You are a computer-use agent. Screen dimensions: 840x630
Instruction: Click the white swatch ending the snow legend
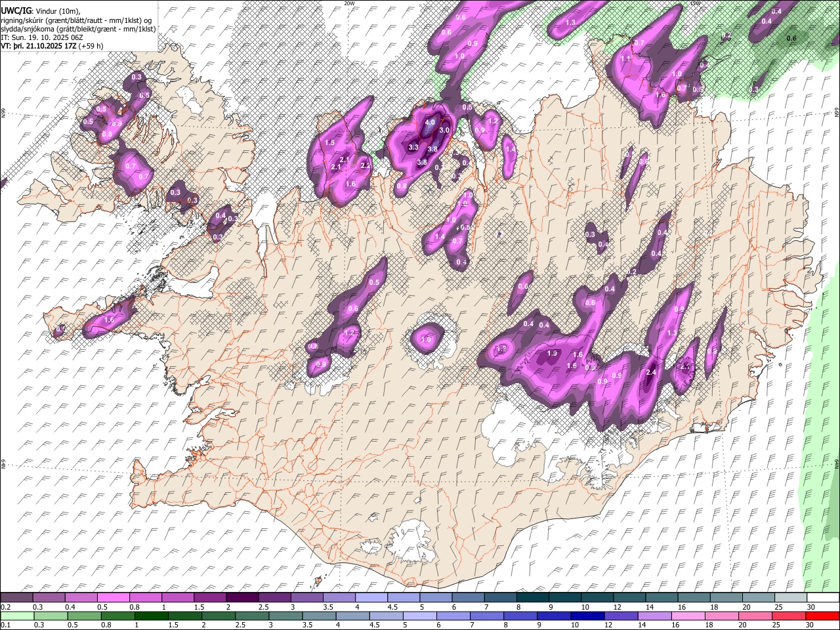[823, 598]
